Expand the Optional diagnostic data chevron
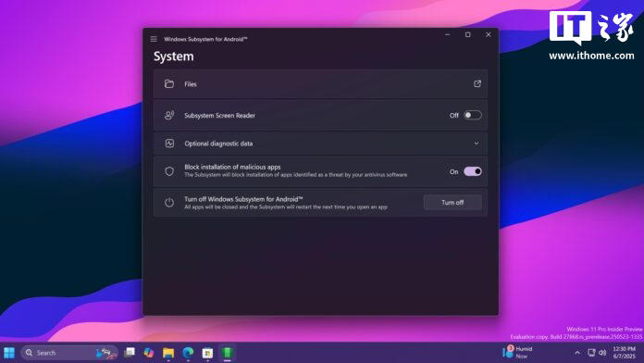 477,144
